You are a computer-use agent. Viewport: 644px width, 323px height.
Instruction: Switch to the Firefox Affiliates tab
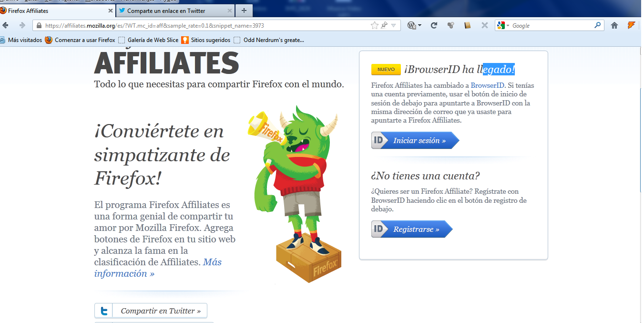coord(57,10)
